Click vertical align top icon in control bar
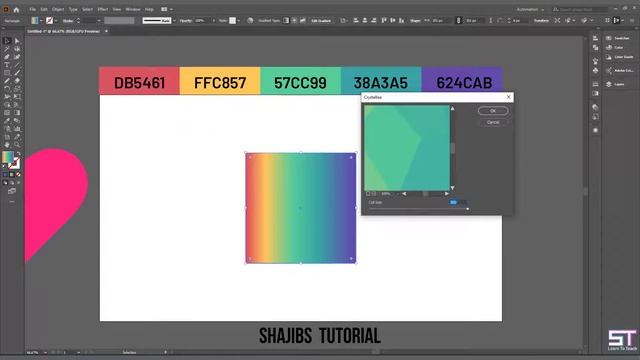This screenshot has width=640, height=360. coord(384,20)
